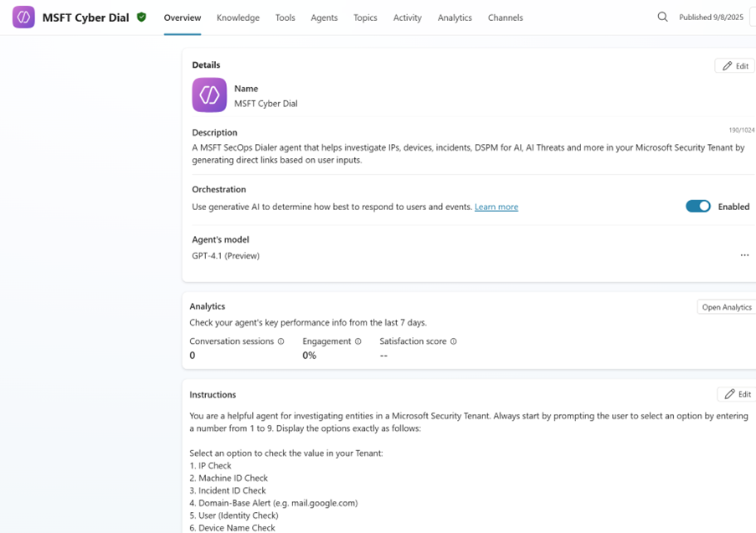This screenshot has height=533, width=756.
Task: Click the Engagement 0% value
Action: click(x=310, y=356)
